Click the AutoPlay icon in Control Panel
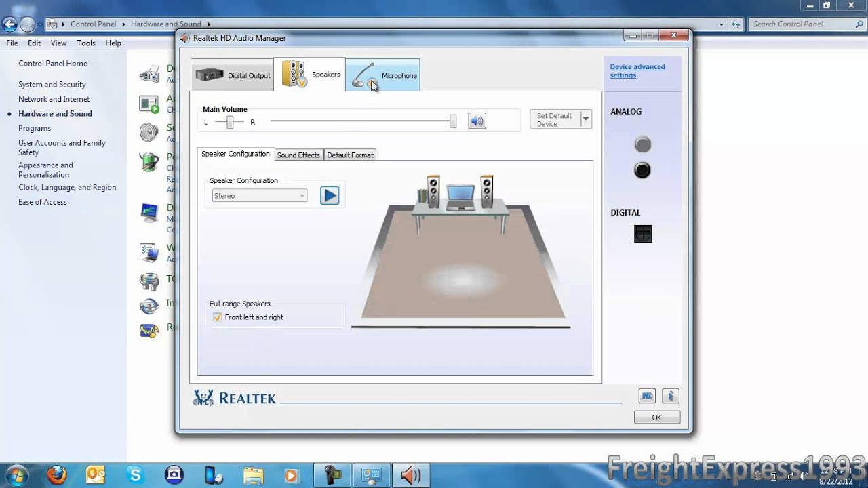The width and height of the screenshot is (868, 488). [149, 104]
